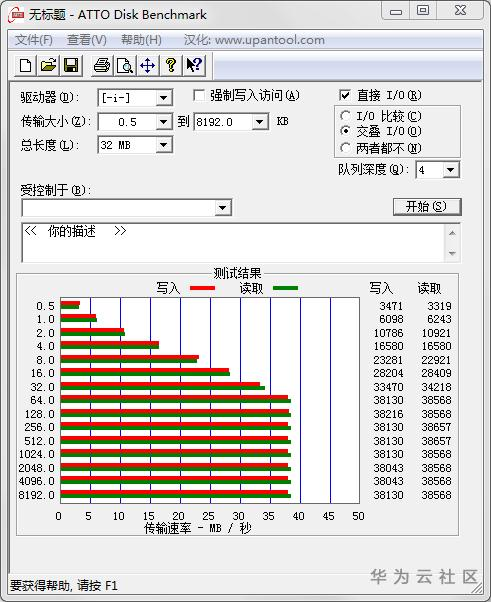Screen dimensions: 491x602
Task: Click the read value 34218
Action: pyautogui.click(x=436, y=387)
